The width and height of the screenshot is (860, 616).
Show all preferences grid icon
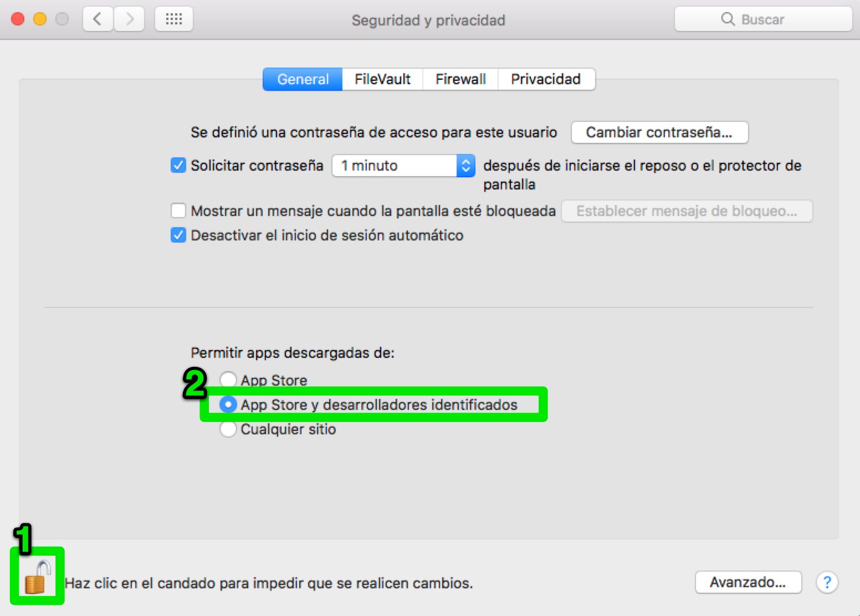point(173,19)
